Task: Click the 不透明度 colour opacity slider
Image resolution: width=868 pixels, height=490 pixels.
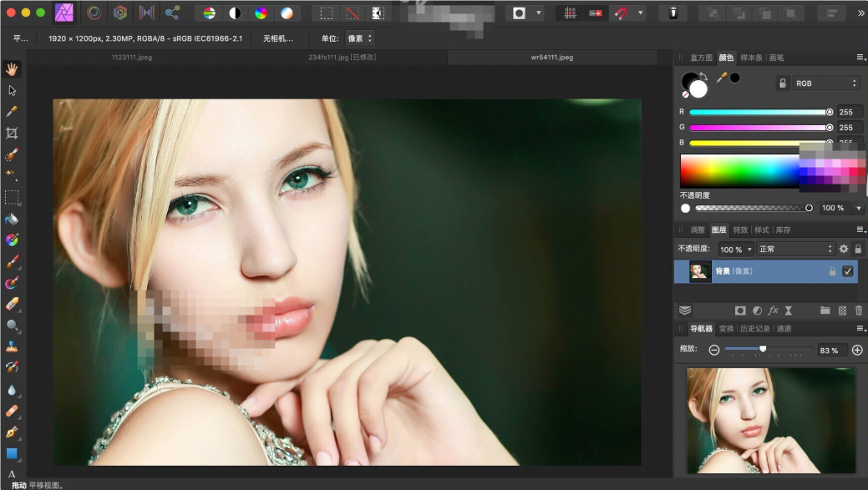Action: pyautogui.click(x=754, y=208)
